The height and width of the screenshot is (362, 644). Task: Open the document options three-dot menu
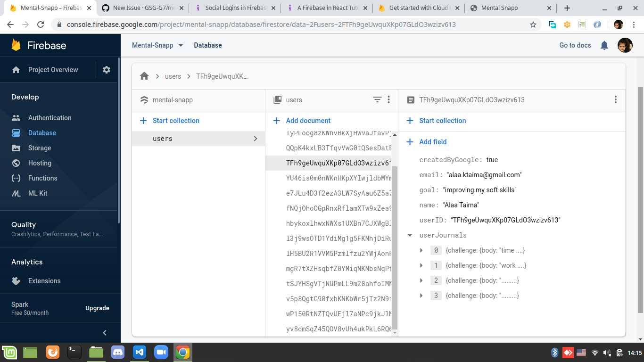click(615, 99)
